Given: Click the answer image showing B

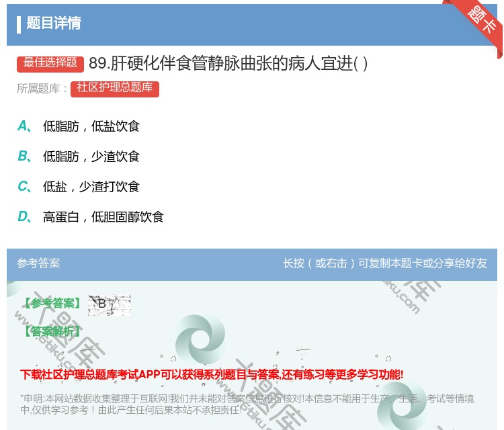Looking at the screenshot, I should [x=110, y=304].
